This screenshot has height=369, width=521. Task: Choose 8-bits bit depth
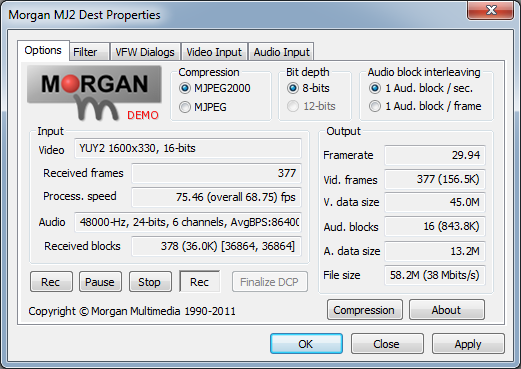[x=308, y=88]
